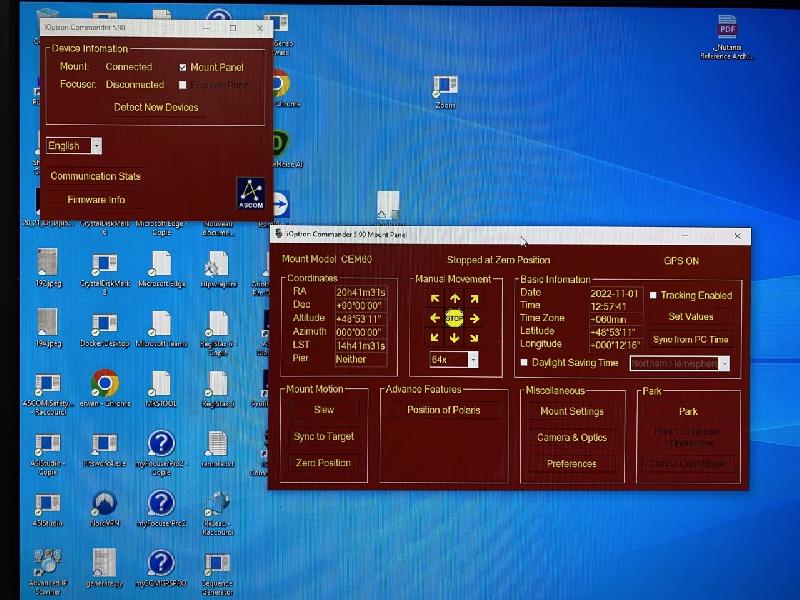Open Communication Stats

pos(95,176)
